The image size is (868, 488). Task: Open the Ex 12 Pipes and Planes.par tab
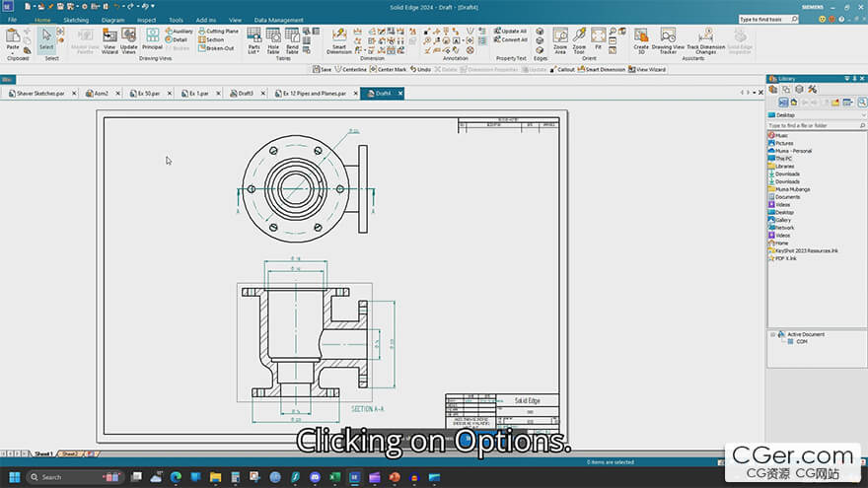(x=315, y=94)
